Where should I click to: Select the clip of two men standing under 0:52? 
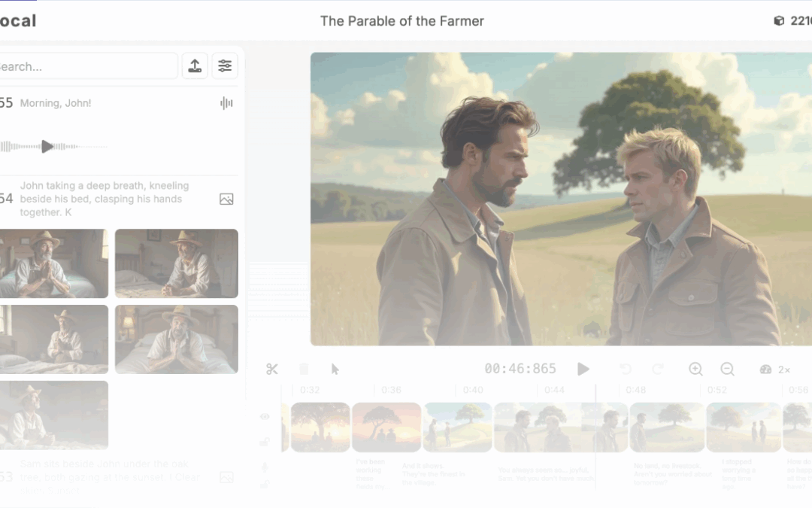click(x=744, y=427)
